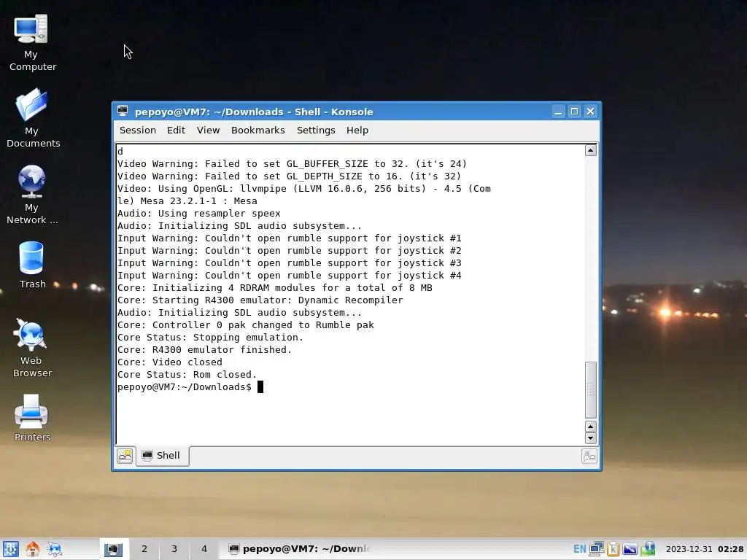Click the EN keyboard layout indicator
The height and width of the screenshot is (560, 747).
pyautogui.click(x=580, y=549)
